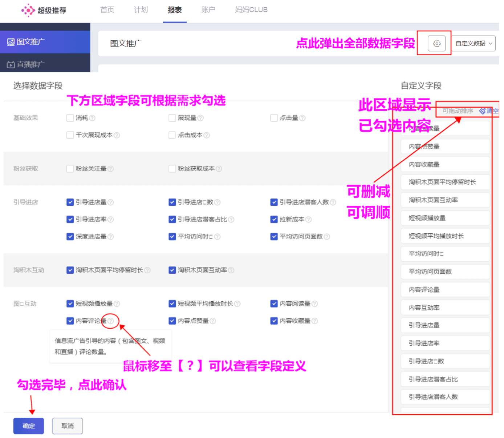This screenshot has height=438, width=504.
Task: Switch to the 计划 tab
Action: (141, 10)
